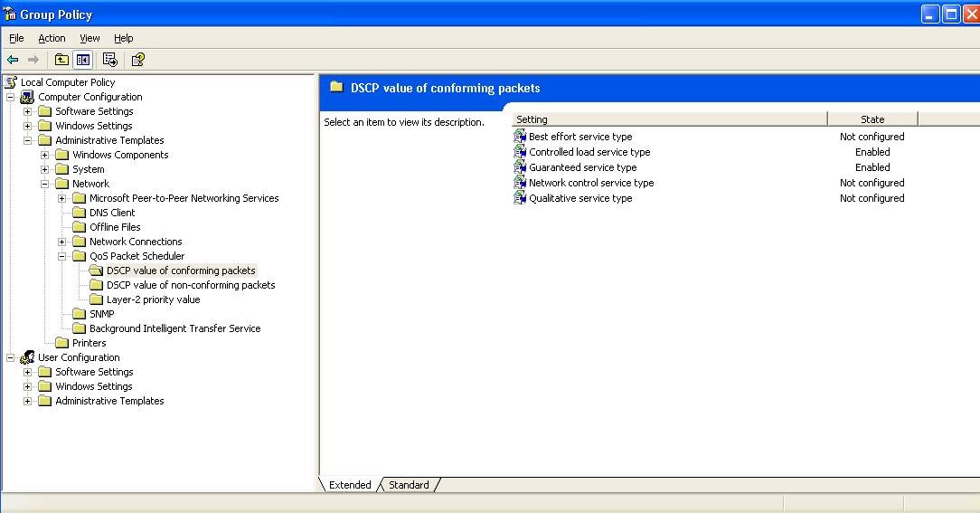980x513 pixels.
Task: Click the Network control service type policy icon
Action: [520, 183]
